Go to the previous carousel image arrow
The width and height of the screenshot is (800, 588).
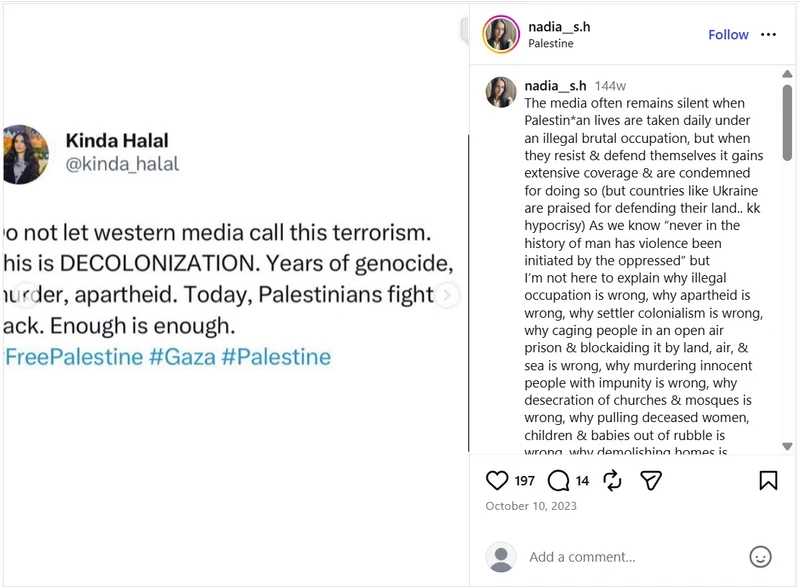(x=26, y=295)
